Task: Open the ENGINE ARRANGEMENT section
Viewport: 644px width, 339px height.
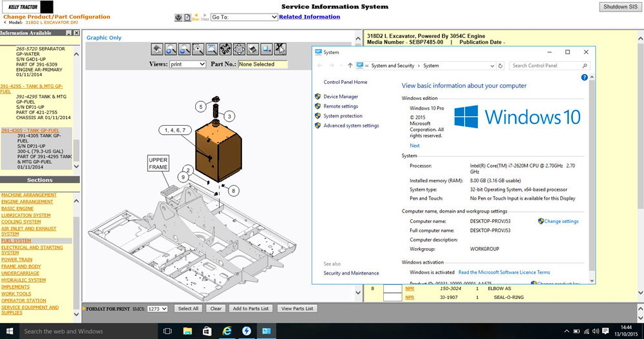Action: click(27, 202)
